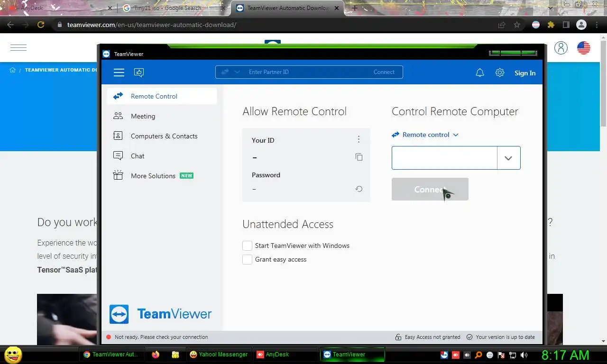Enable Start TeamViewer with Windows checkbox
This screenshot has height=364, width=607.
(x=247, y=246)
